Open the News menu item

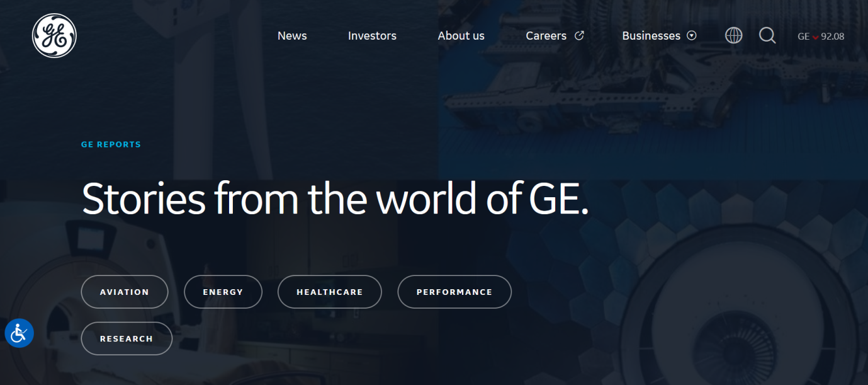click(x=292, y=36)
